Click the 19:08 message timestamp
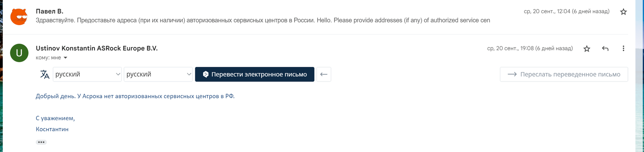 point(530,48)
